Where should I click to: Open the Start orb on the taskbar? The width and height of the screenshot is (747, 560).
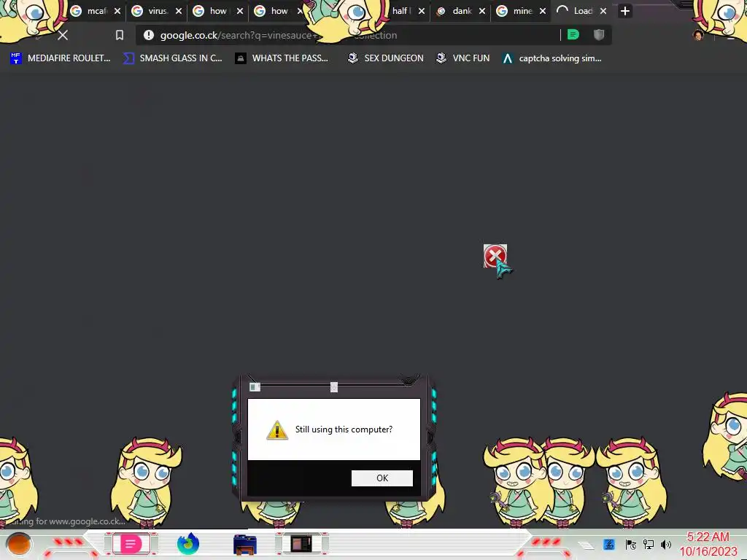coord(18,544)
